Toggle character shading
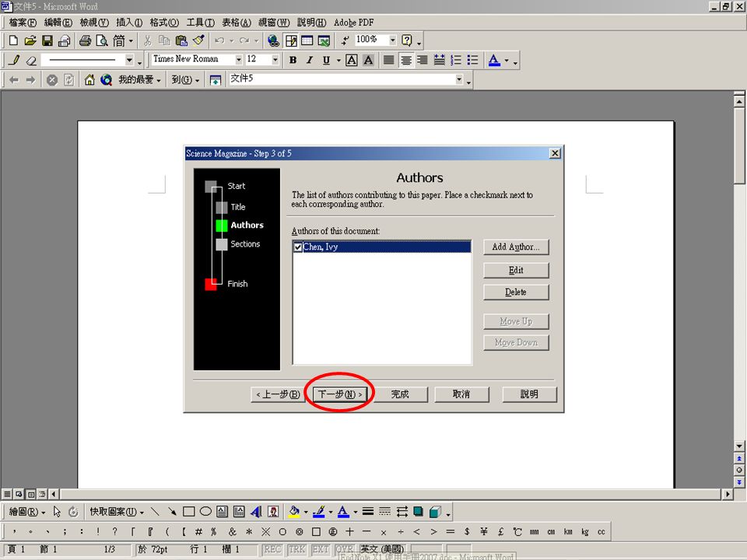The image size is (747, 560). click(x=368, y=61)
